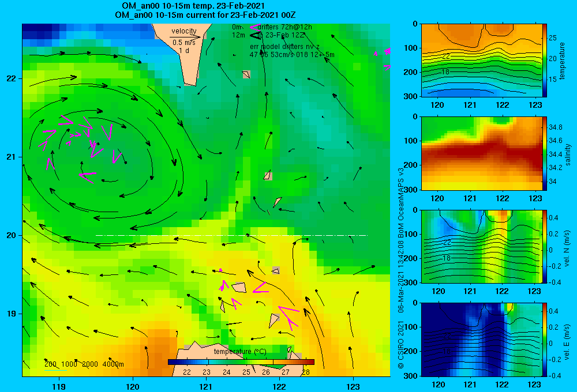577x392 pixels.
Task: Click the subtitle "OM_an00 10-15m current for 23-Feb-2021 00Z"
Action: pyautogui.click(x=205, y=15)
